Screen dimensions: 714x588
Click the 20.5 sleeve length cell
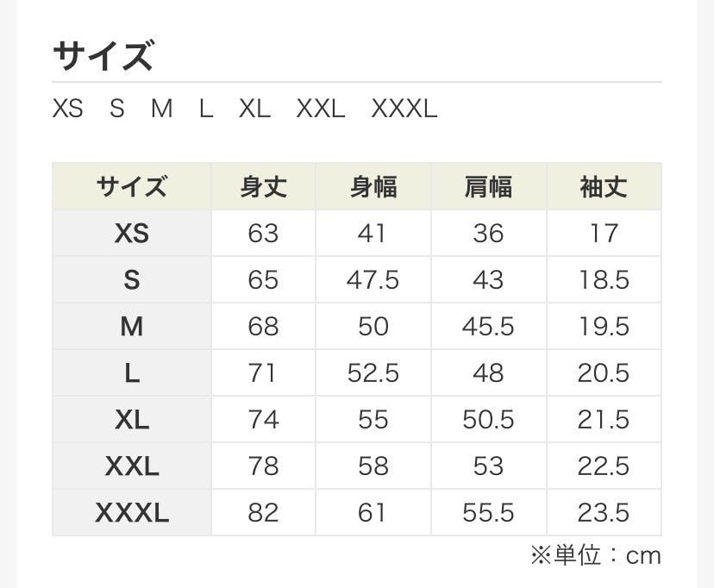(604, 372)
